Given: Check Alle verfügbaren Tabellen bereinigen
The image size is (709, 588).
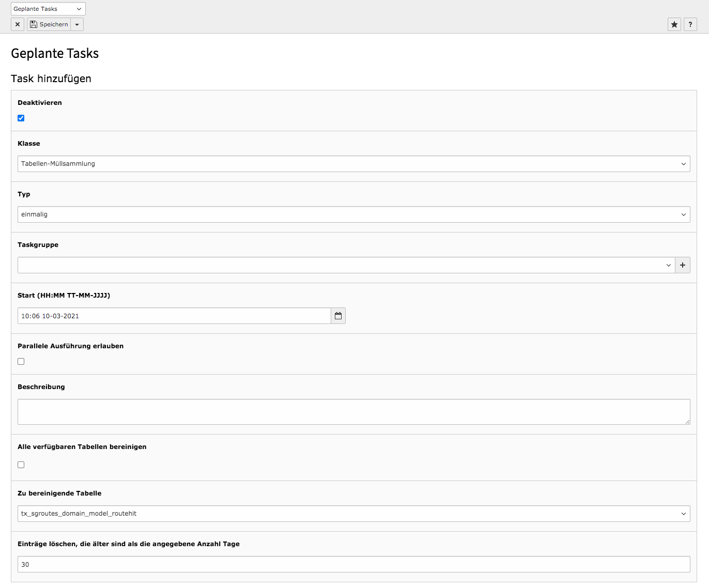Looking at the screenshot, I should click(x=21, y=465).
